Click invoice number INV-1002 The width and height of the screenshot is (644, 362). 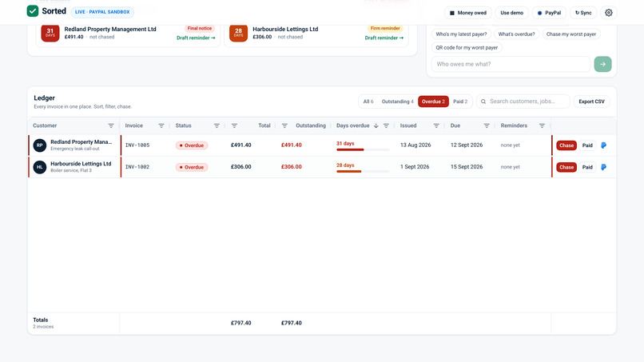coord(137,167)
